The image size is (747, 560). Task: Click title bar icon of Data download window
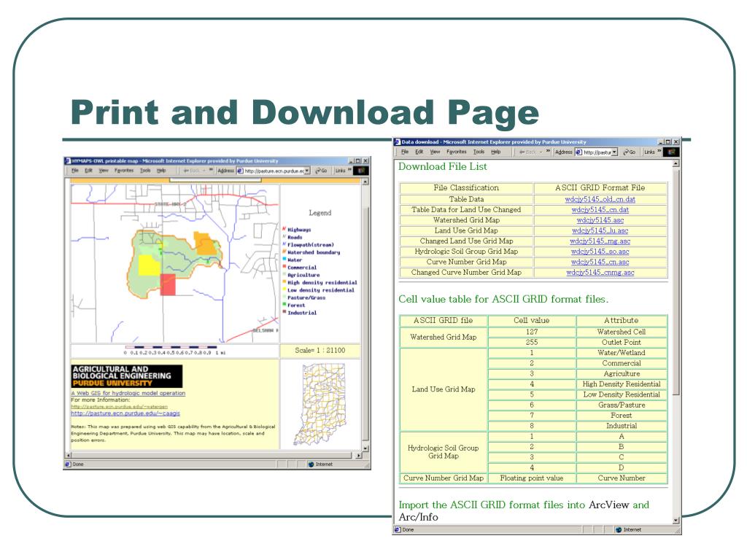(398, 142)
